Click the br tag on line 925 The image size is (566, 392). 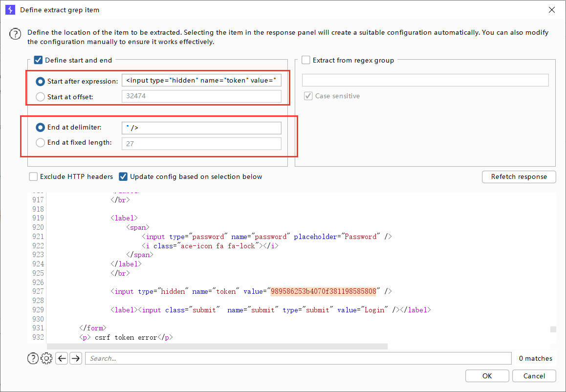120,273
